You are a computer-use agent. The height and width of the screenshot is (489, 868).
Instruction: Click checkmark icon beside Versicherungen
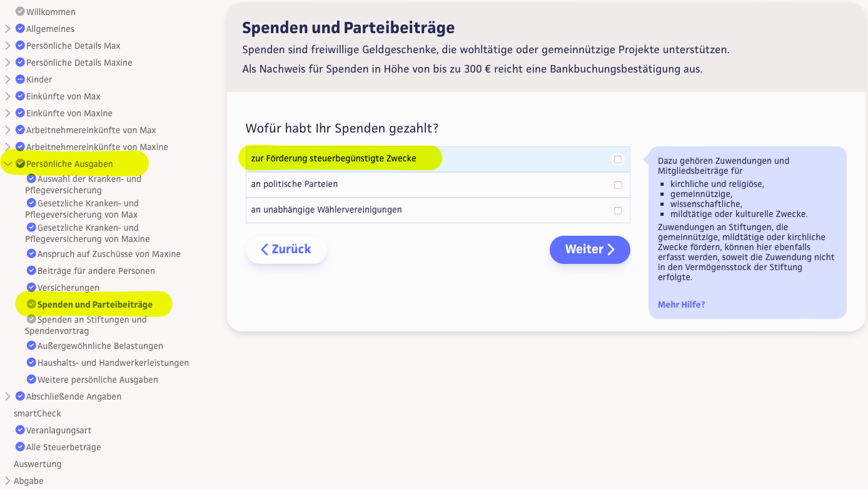(32, 288)
